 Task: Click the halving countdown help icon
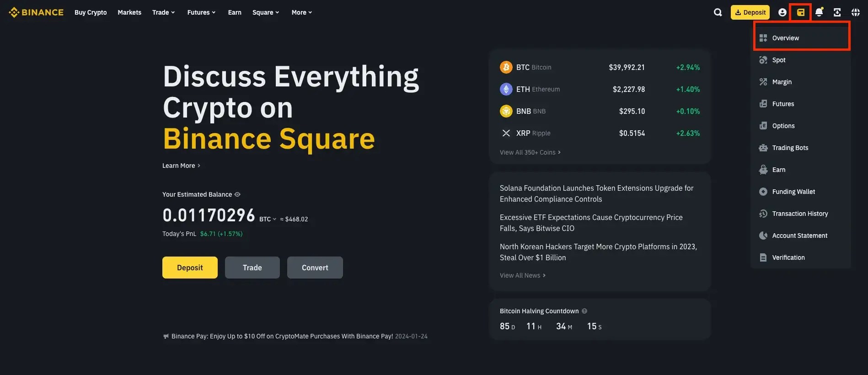pos(584,311)
